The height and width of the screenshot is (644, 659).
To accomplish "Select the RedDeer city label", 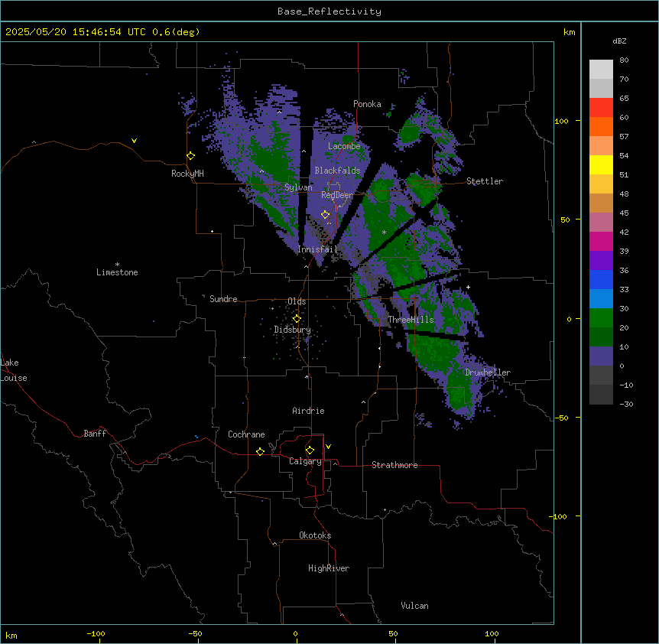I will [337, 195].
